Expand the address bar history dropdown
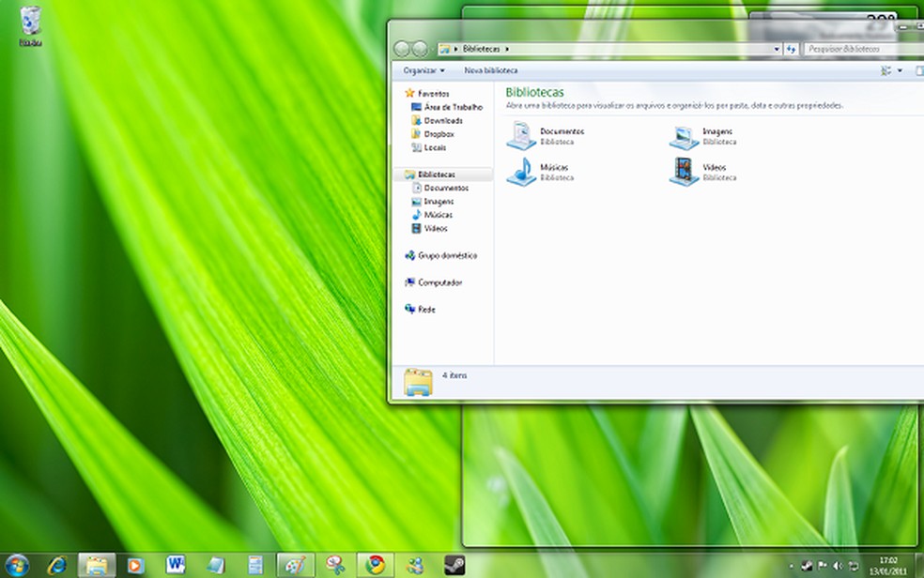This screenshot has height=578, width=924. tap(777, 49)
